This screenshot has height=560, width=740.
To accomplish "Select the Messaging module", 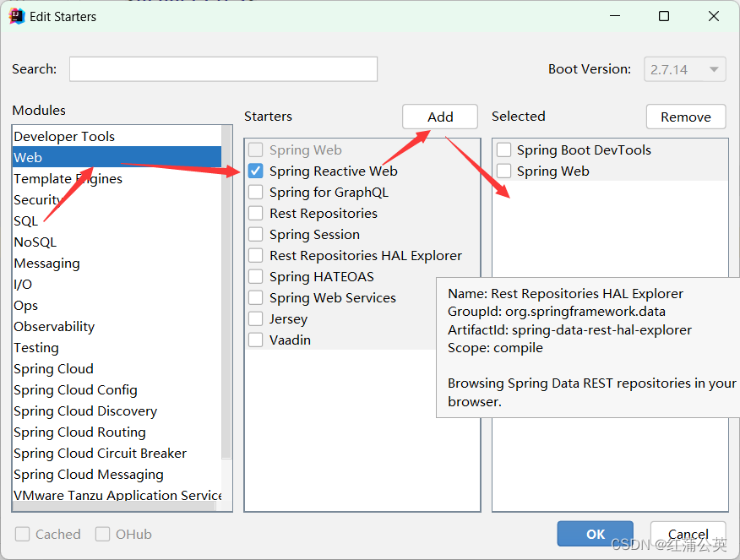I will [x=117, y=263].
